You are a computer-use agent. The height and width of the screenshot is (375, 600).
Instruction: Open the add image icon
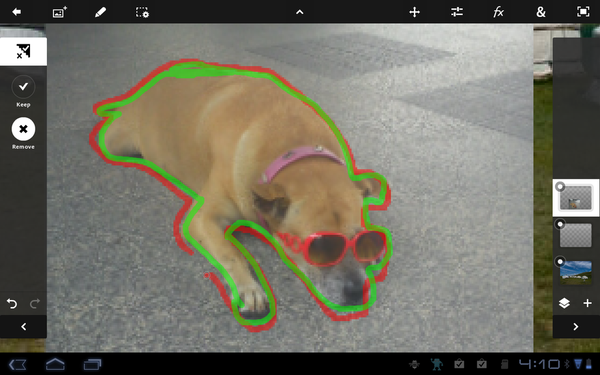click(x=59, y=12)
